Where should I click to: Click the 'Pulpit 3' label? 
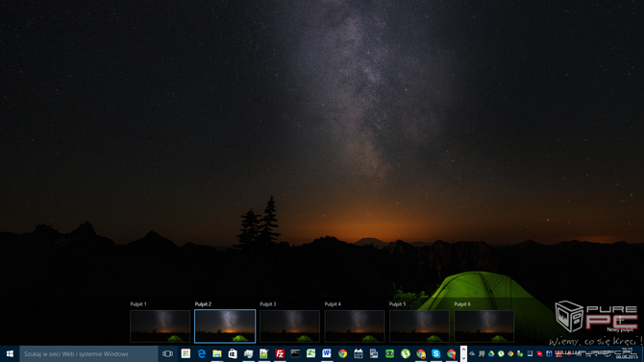(268, 304)
